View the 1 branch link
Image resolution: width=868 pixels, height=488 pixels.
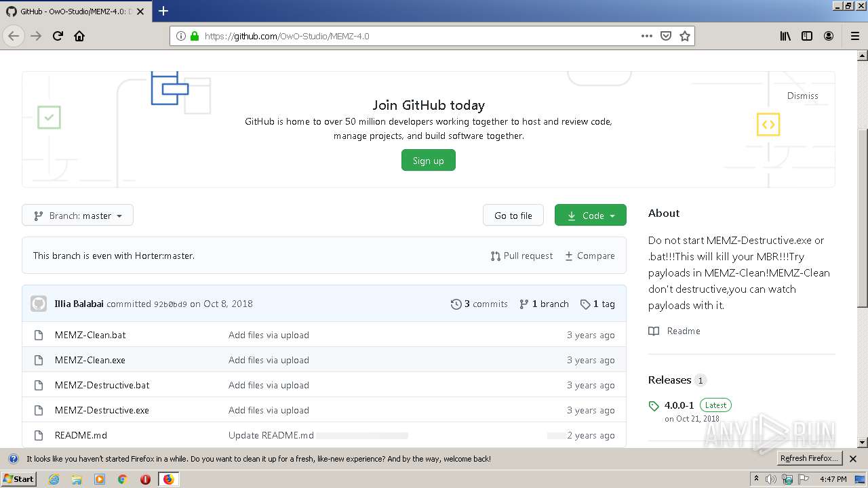(544, 304)
